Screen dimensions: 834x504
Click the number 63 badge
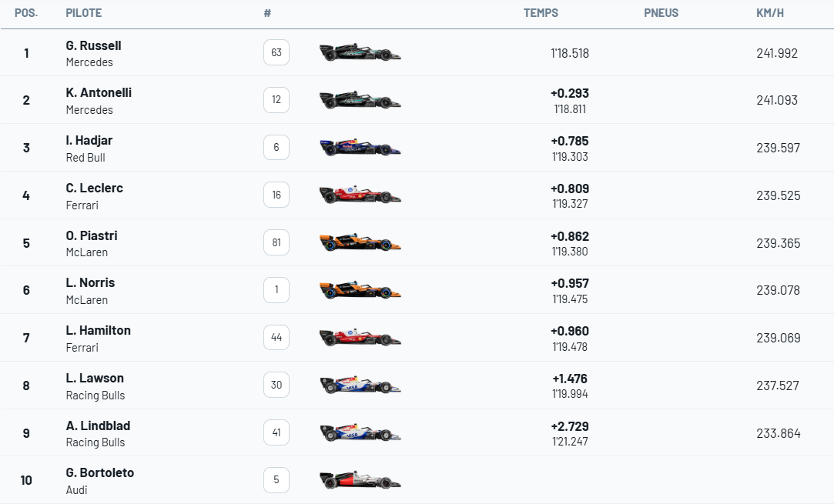(x=276, y=52)
